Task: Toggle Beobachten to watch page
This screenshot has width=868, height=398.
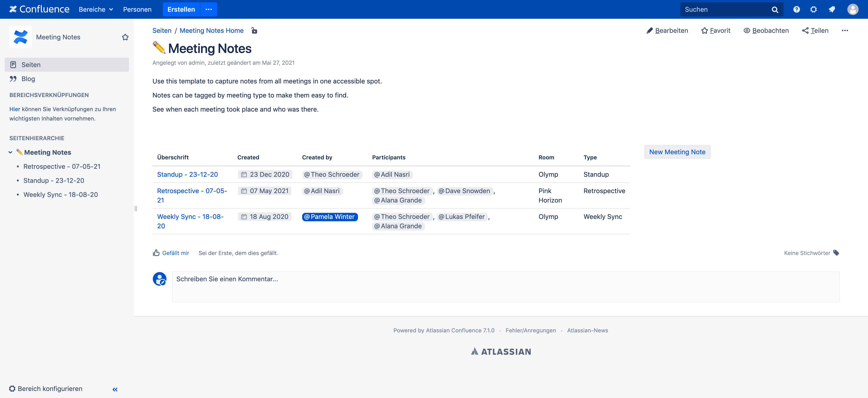Action: [x=766, y=31]
